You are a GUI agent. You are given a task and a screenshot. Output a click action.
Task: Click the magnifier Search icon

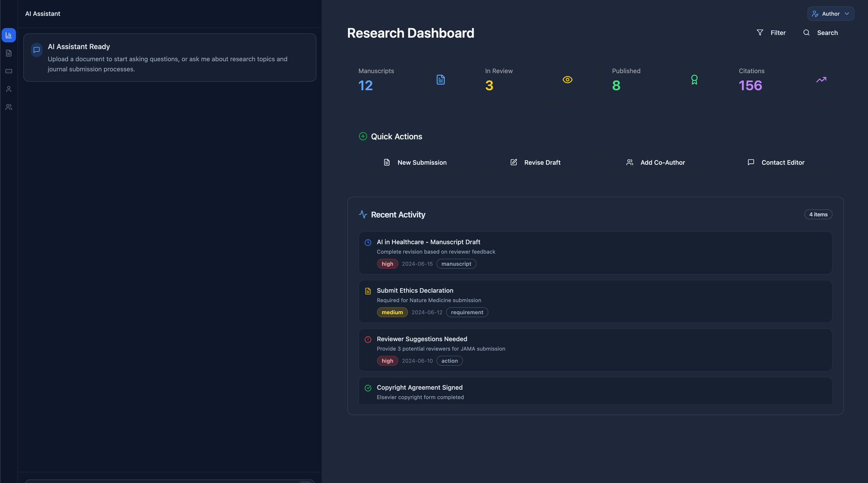coord(806,33)
